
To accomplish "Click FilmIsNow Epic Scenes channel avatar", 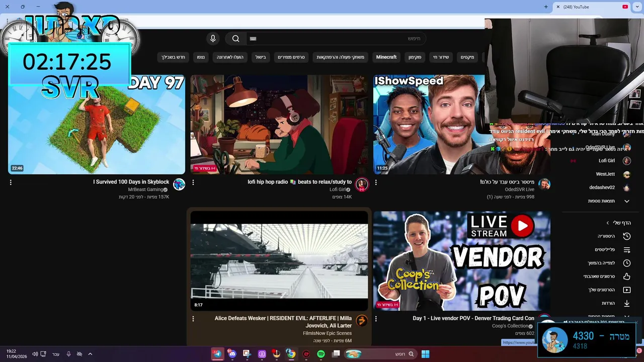I will [361, 320].
